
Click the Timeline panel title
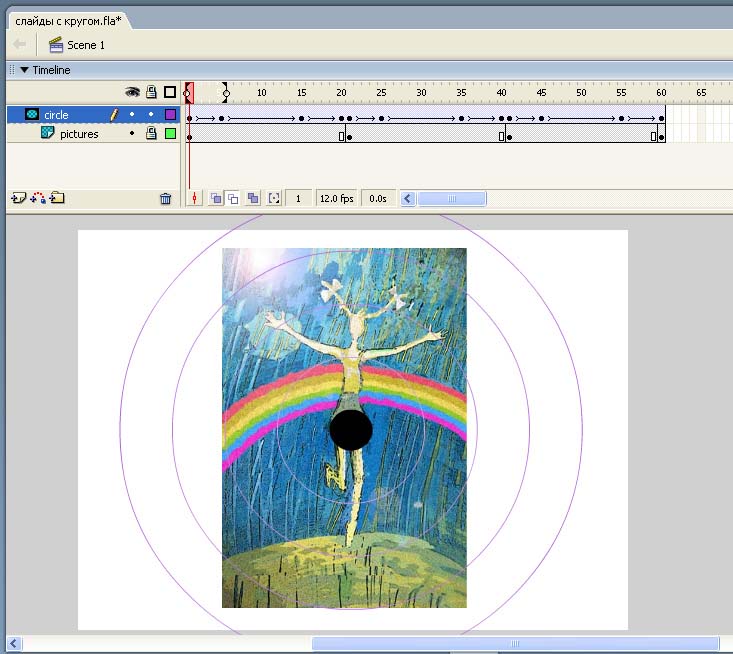[x=51, y=70]
